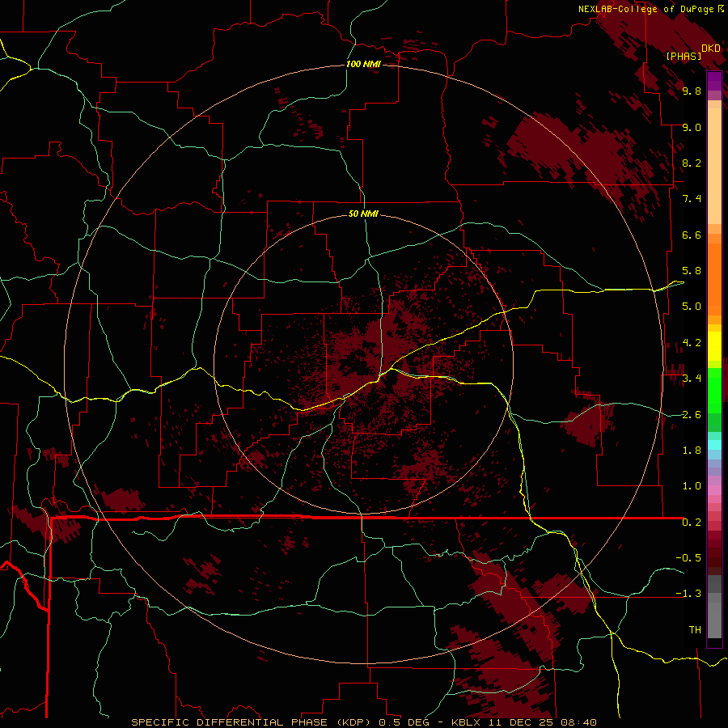Click the 2.6 legend value

click(692, 415)
